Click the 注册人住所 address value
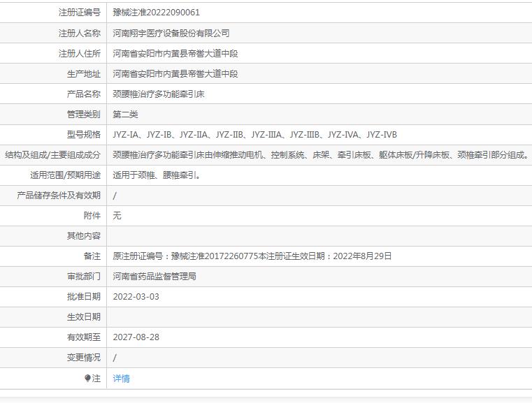This screenshot has height=403, width=532. point(175,53)
